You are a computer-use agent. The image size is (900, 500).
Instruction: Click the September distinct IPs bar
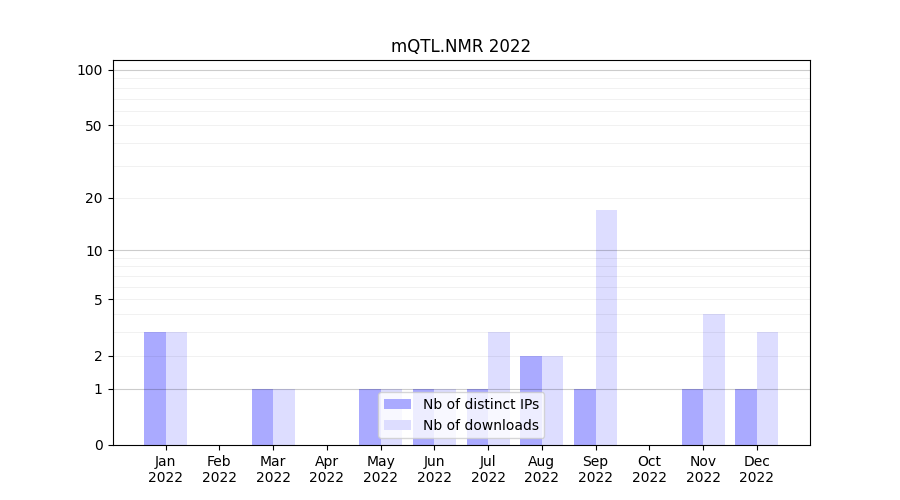click(x=584, y=417)
